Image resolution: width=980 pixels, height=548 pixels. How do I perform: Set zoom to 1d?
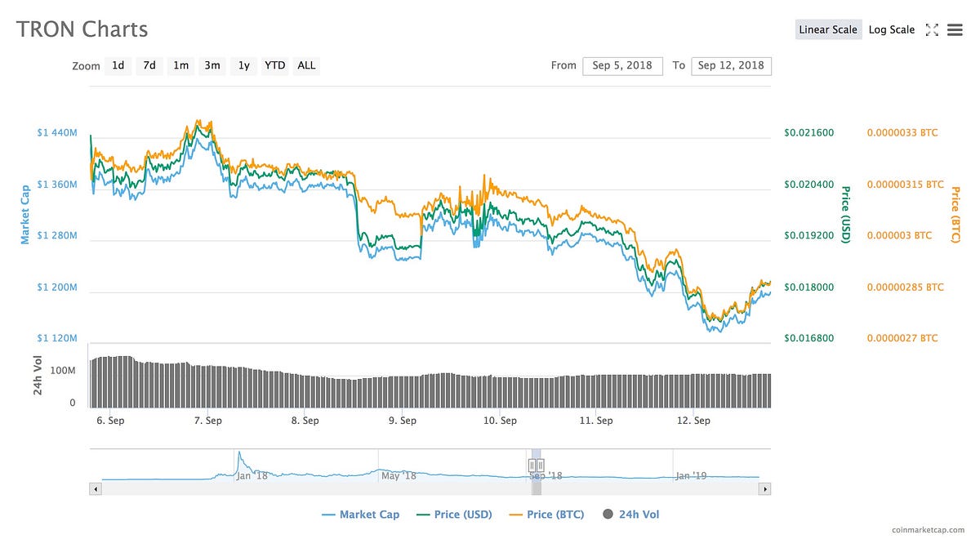[118, 65]
